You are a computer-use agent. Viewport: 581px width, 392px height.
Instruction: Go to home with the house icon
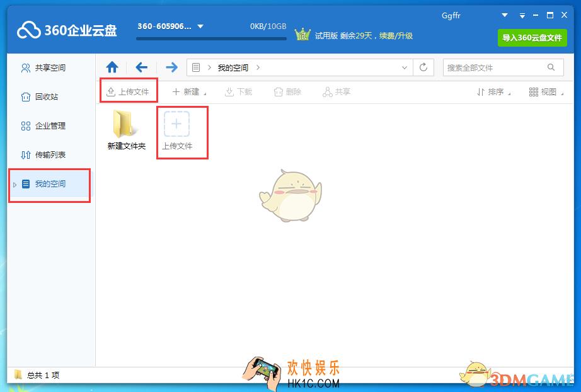click(112, 67)
